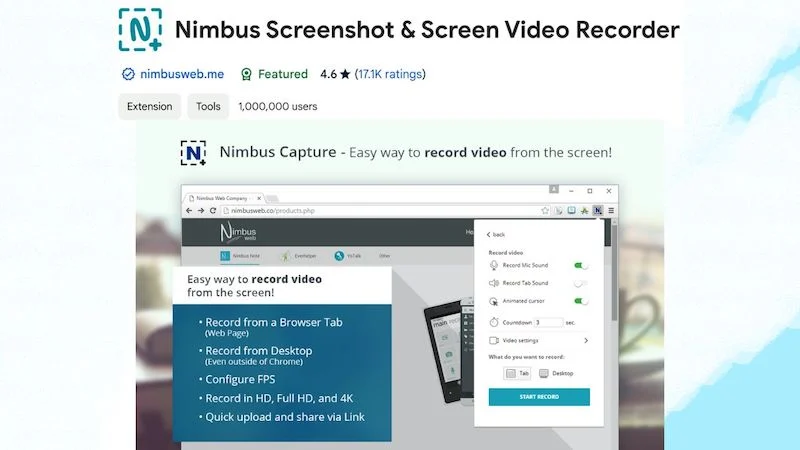The width and height of the screenshot is (800, 450).
Task: Select the YoTalk product tab
Action: point(348,256)
